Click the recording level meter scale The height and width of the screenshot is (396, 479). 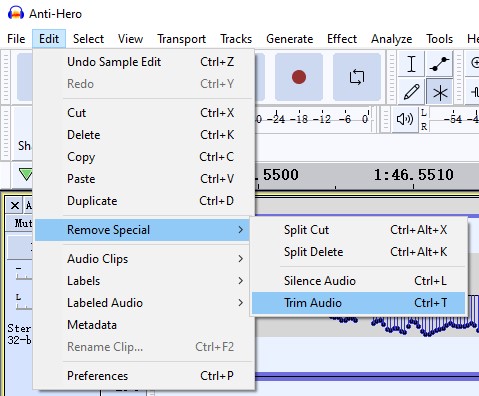[x=313, y=119]
